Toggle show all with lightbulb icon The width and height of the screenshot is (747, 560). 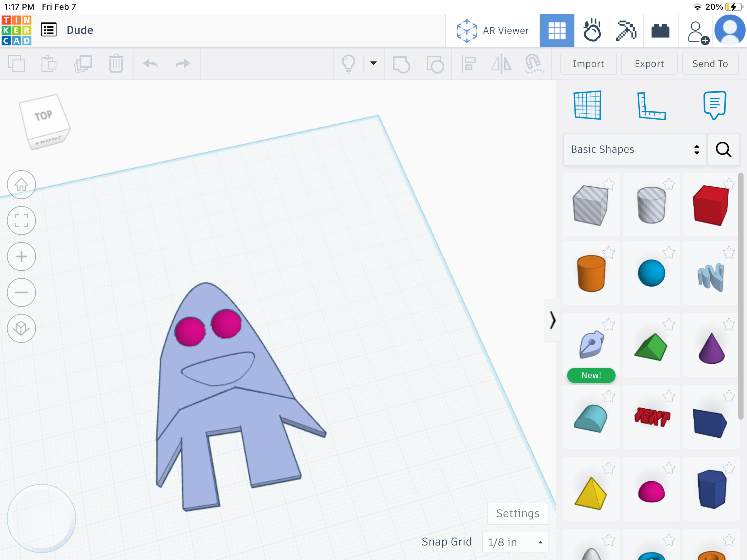coord(349,64)
